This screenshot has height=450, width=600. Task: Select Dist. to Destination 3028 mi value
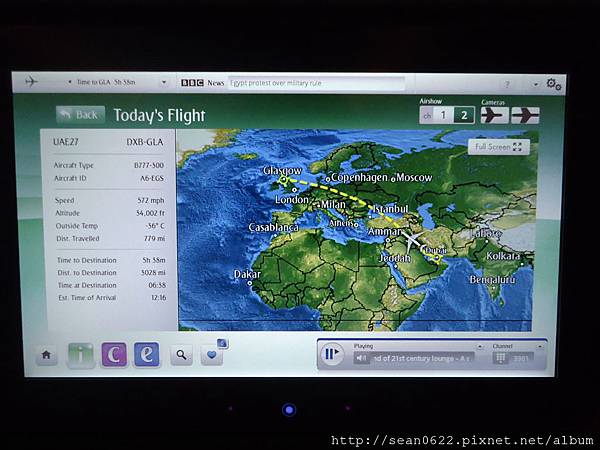[x=153, y=273]
